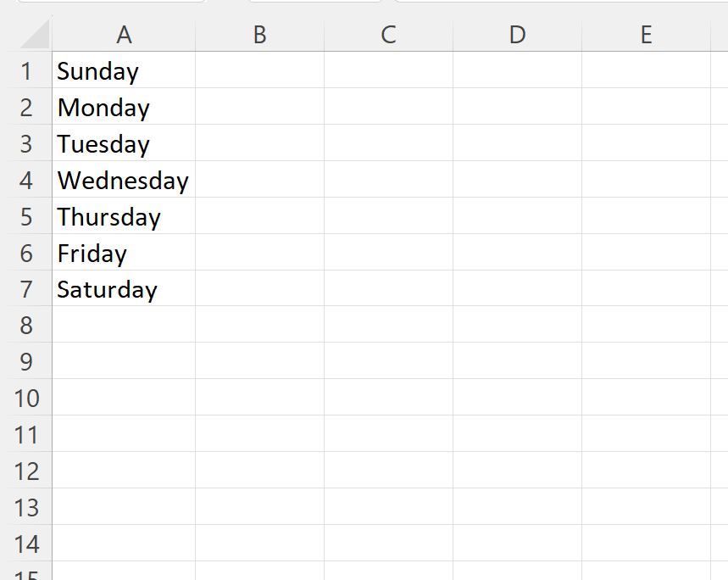
Task: Select column D header
Action: coord(516,35)
